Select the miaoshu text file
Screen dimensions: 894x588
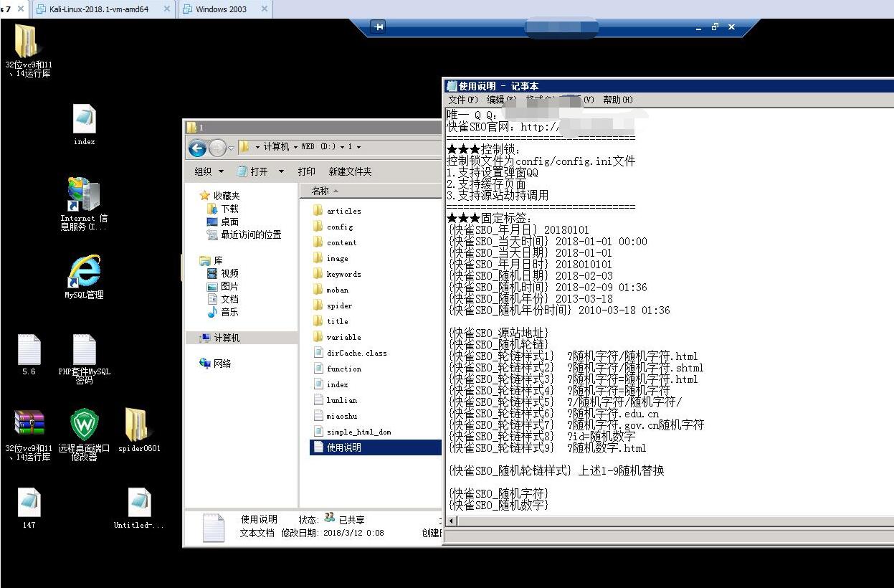point(335,416)
